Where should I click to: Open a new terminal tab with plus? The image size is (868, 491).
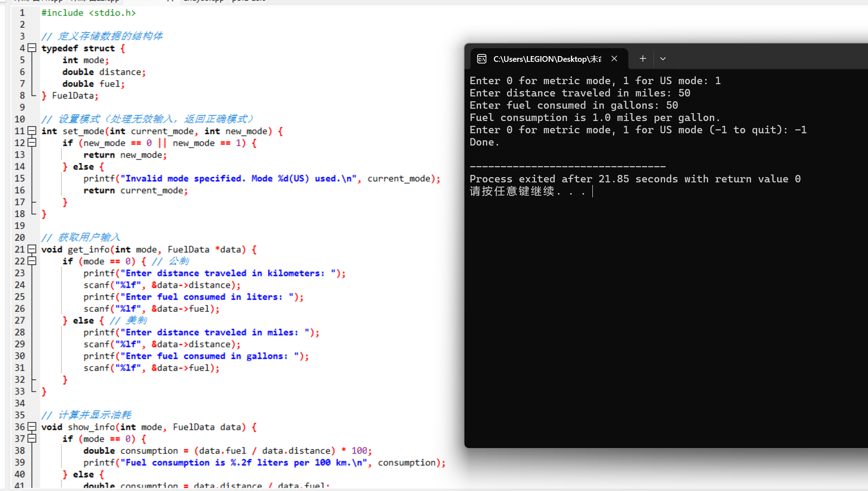tap(643, 59)
